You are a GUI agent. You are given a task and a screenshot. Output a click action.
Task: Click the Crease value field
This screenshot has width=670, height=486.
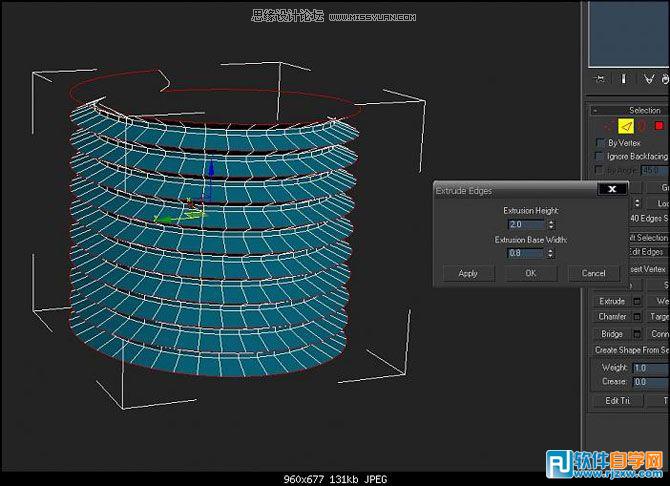pyautogui.click(x=651, y=382)
